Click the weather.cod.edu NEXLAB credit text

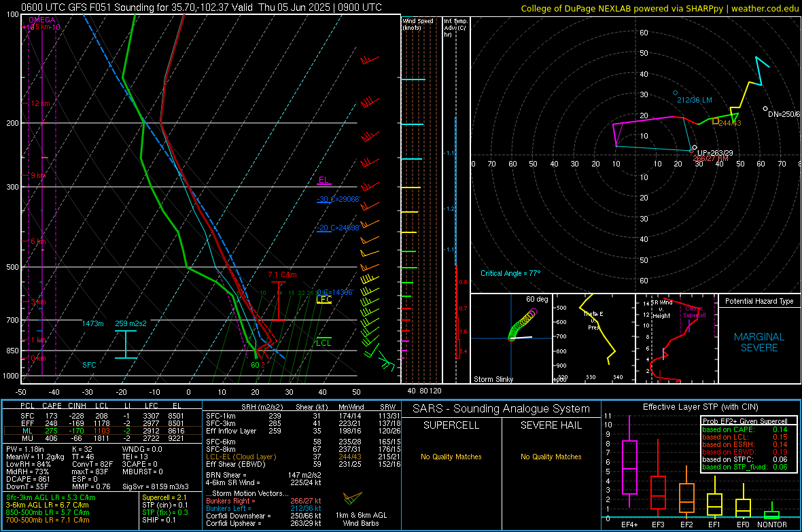pos(659,8)
